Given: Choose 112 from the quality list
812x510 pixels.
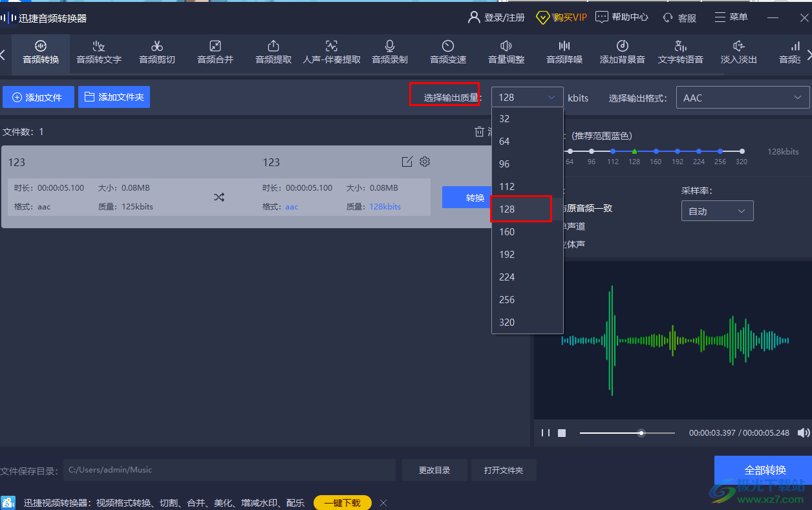Looking at the screenshot, I should click(x=528, y=187).
